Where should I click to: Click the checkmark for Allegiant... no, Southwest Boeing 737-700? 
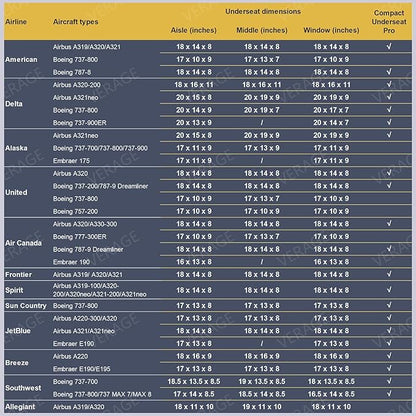(x=389, y=381)
